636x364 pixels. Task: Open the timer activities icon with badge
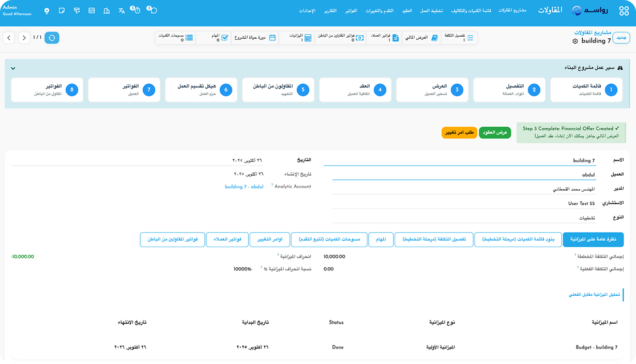136,10
